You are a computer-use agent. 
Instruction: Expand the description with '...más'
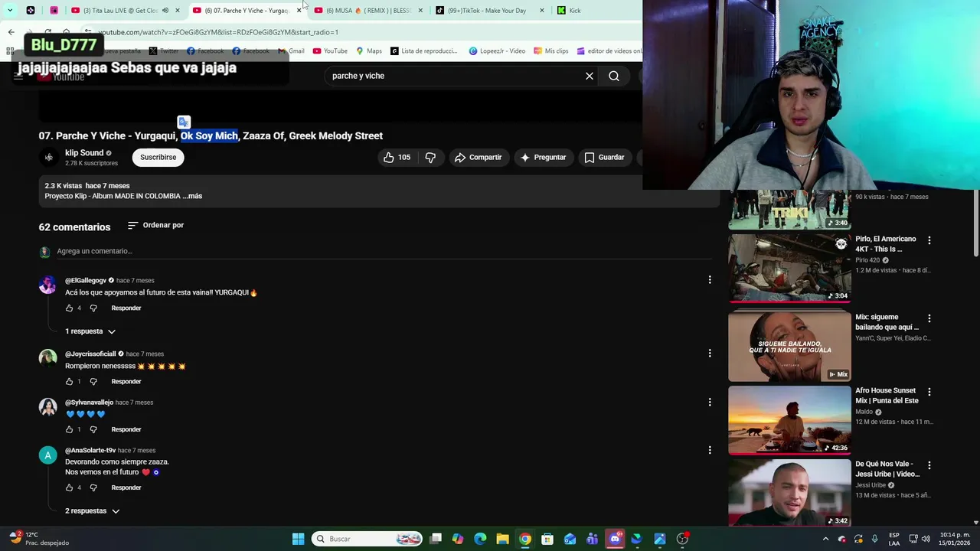192,196
